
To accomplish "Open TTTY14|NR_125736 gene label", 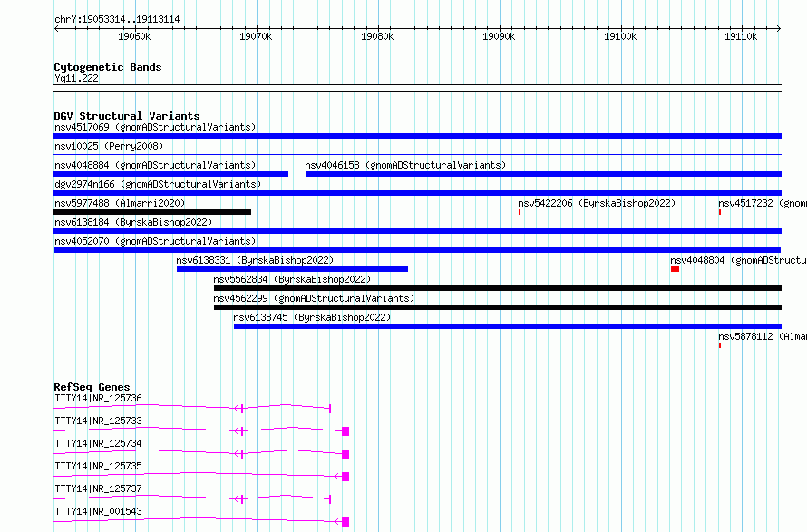I will point(98,398).
